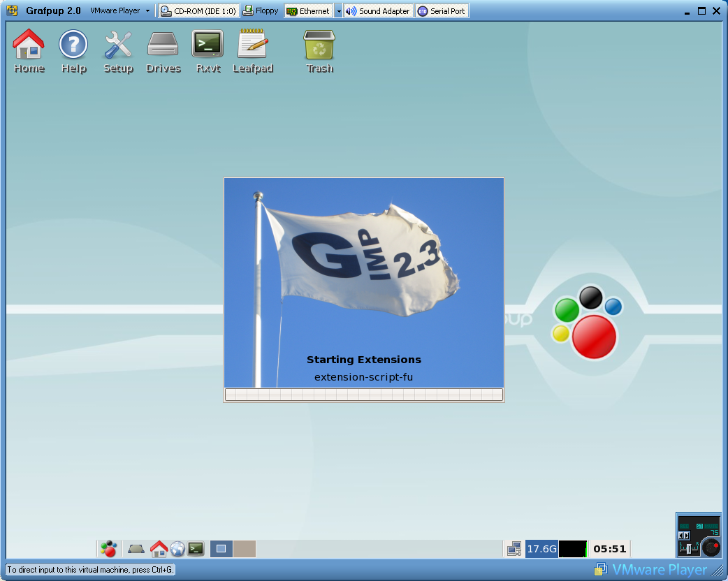The image size is (728, 581).
Task: Click the Serial Port device button
Action: point(442,10)
